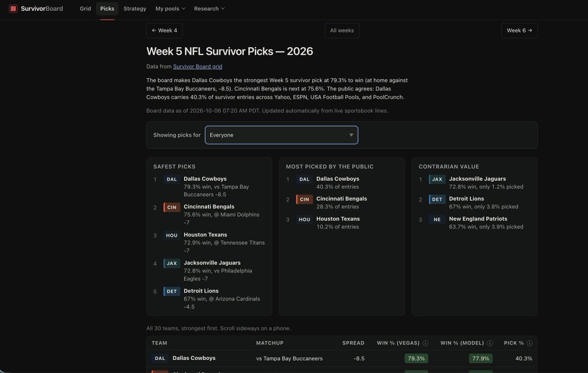Click the info icon beside WIN % (MODEL)
The width and height of the screenshot is (588, 373).
point(490,343)
